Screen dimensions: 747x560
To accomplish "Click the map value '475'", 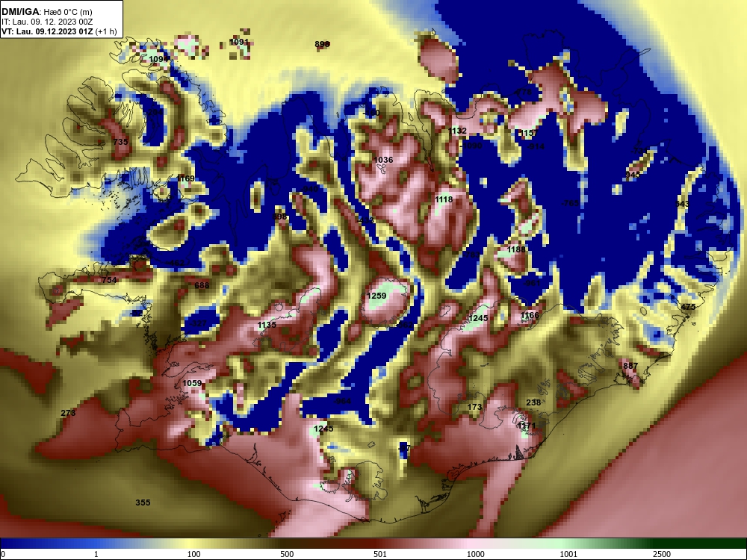I will click(x=689, y=307).
